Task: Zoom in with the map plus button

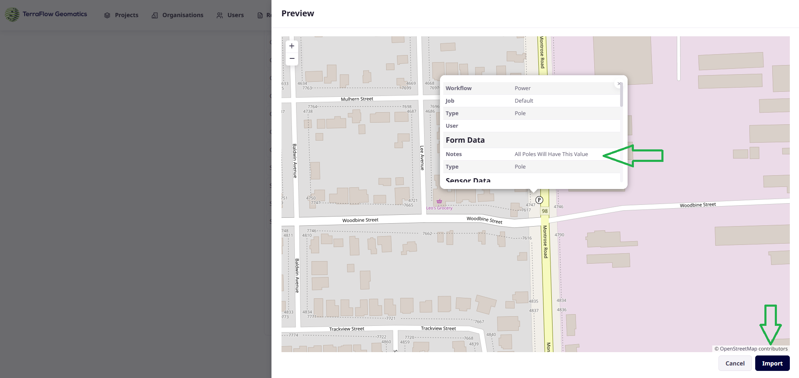Action: 291,46
